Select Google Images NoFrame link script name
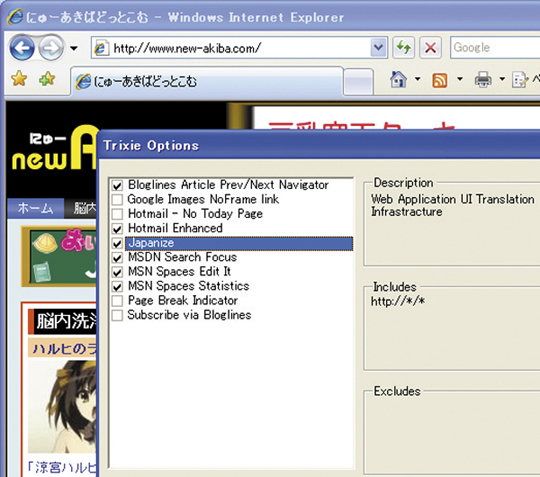 (x=203, y=199)
